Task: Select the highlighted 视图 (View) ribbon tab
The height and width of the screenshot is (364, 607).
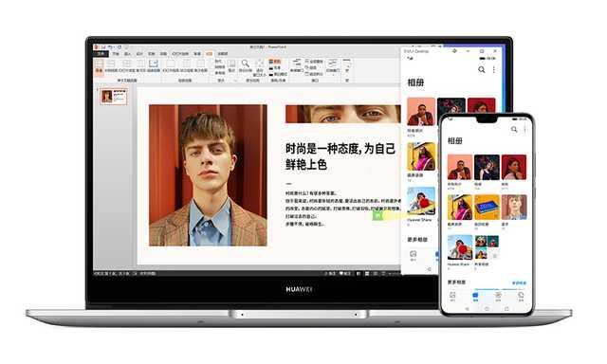Action: [209, 54]
